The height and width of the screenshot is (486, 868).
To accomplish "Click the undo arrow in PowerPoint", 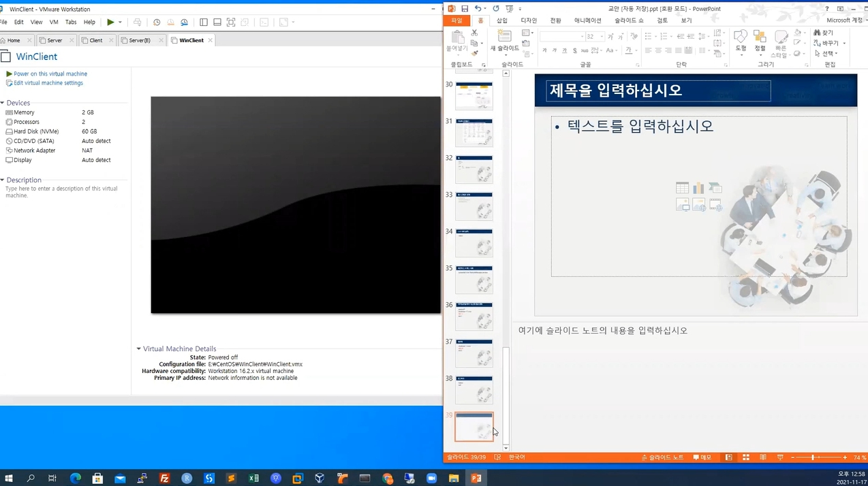I will (478, 9).
